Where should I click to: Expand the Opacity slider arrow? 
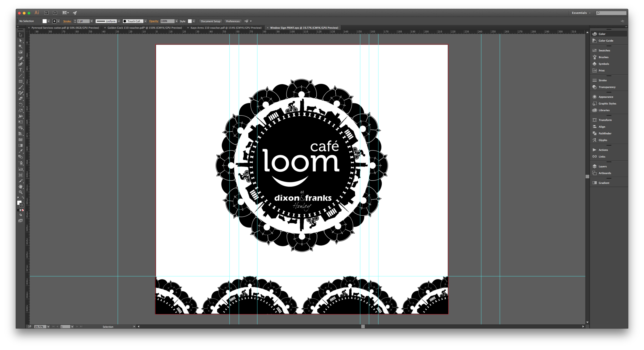click(177, 21)
